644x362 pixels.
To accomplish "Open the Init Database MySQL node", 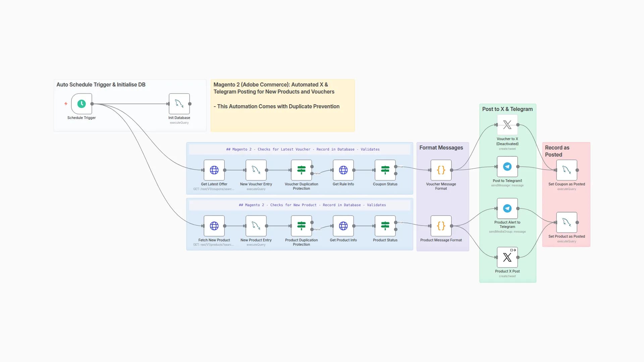I will click(x=179, y=104).
